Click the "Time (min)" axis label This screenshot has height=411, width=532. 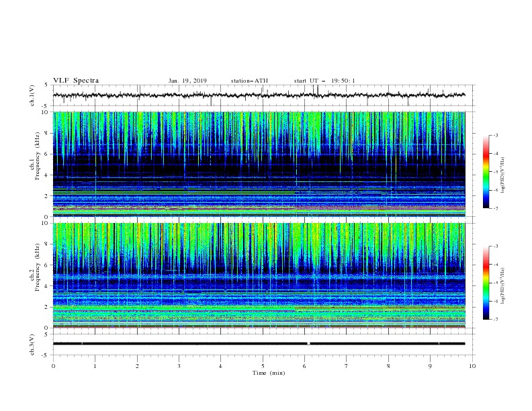[x=269, y=373]
